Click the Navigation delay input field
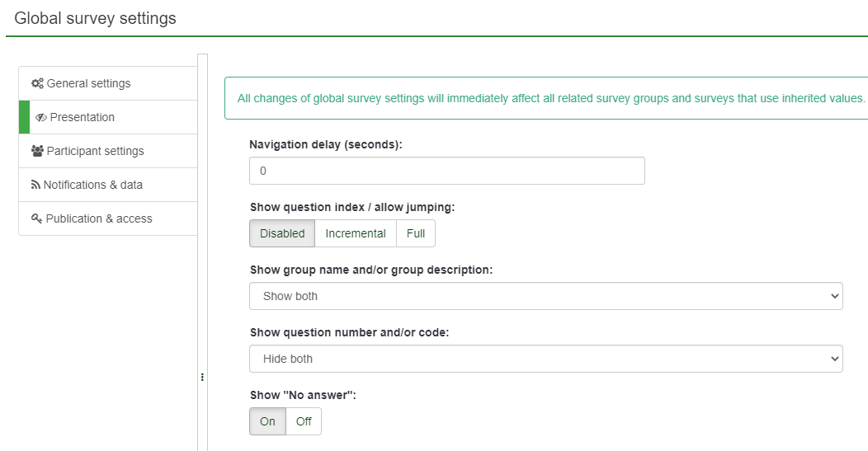Screen dimensions: 868x451 point(446,171)
